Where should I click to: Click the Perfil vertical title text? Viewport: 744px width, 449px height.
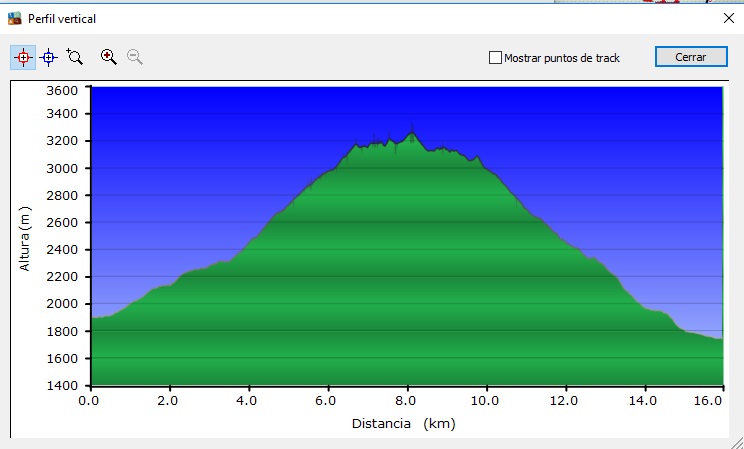click(62, 19)
